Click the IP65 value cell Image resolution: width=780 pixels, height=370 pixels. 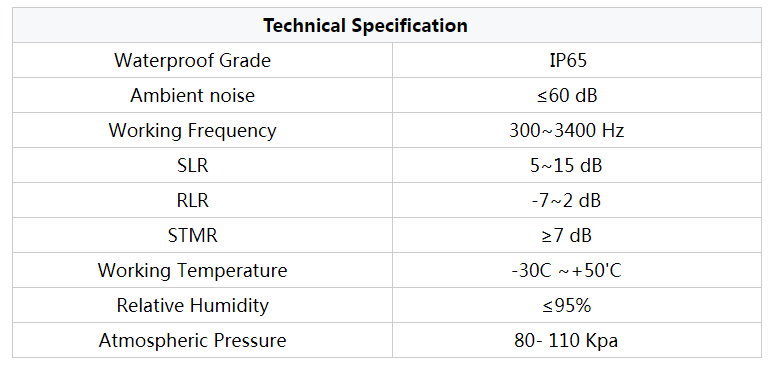click(x=577, y=60)
